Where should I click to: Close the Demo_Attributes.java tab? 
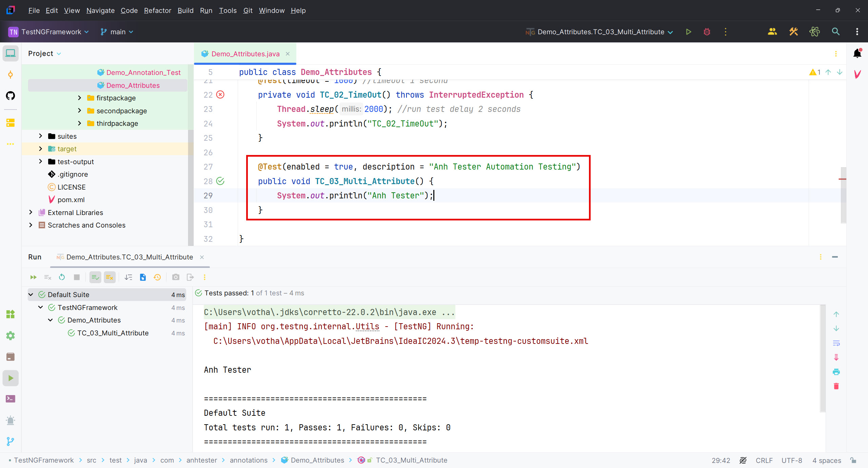click(288, 54)
